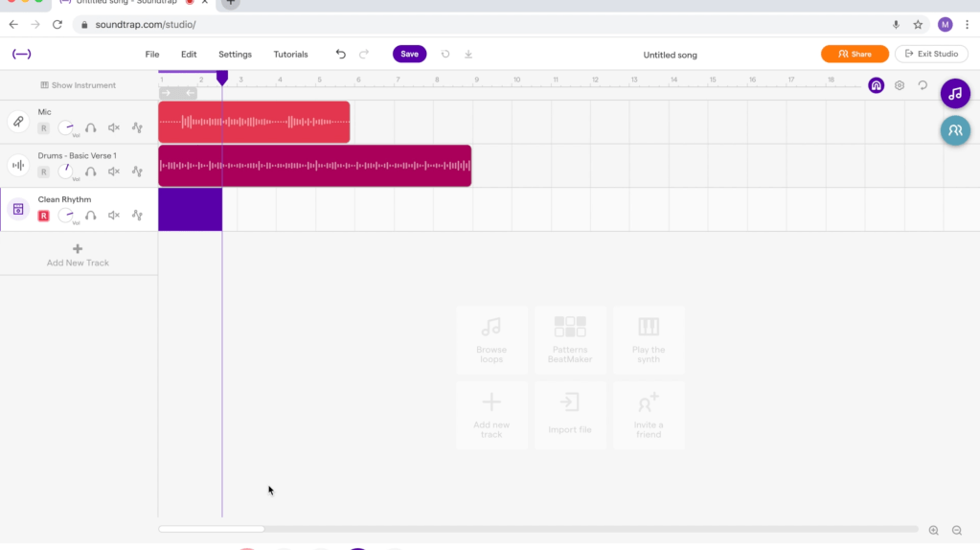This screenshot has width=980, height=550.
Task: Click Add New Track
Action: [x=78, y=255]
